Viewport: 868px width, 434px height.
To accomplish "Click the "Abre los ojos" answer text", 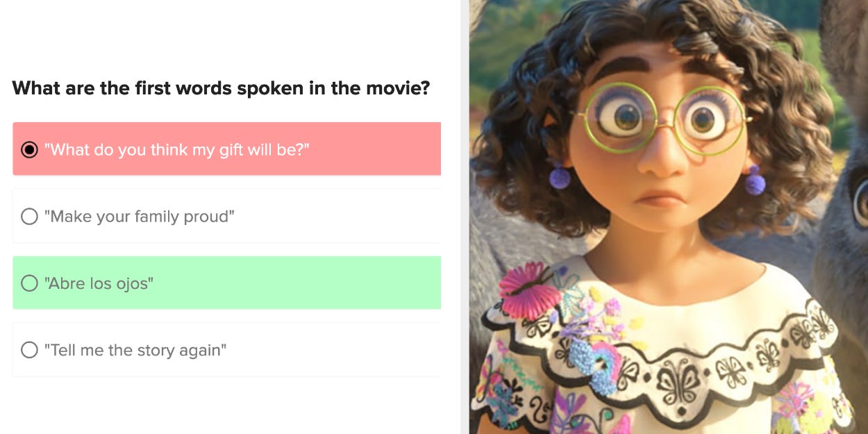I will [99, 283].
